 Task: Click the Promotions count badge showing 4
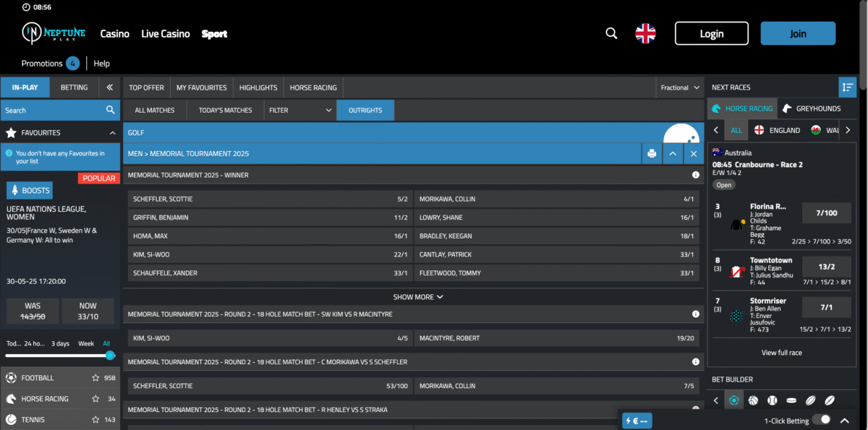[73, 64]
